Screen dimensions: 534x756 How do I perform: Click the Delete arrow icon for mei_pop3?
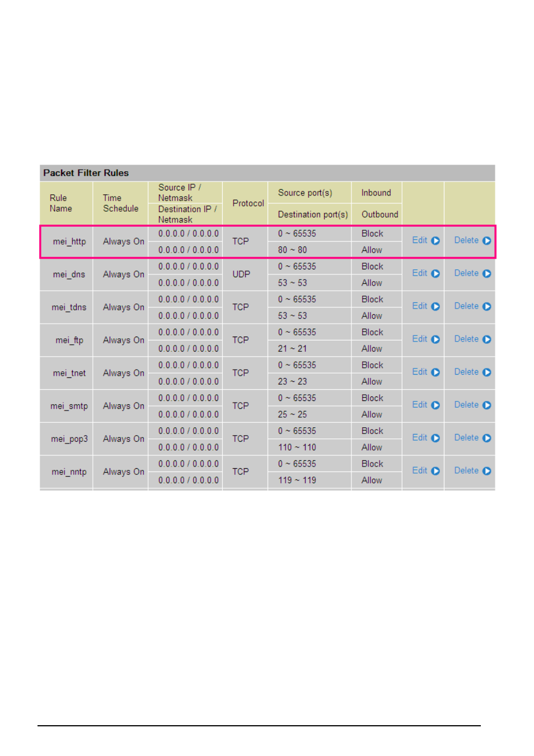click(487, 438)
